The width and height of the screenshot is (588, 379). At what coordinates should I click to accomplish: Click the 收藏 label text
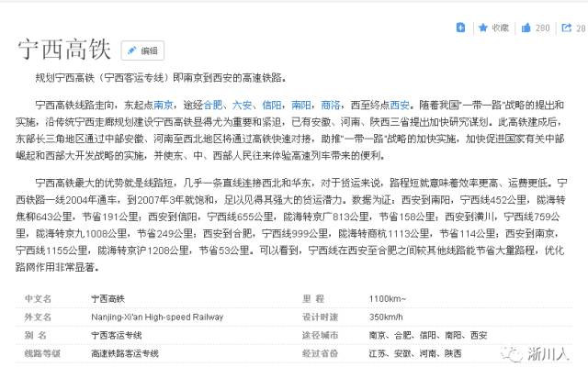500,28
